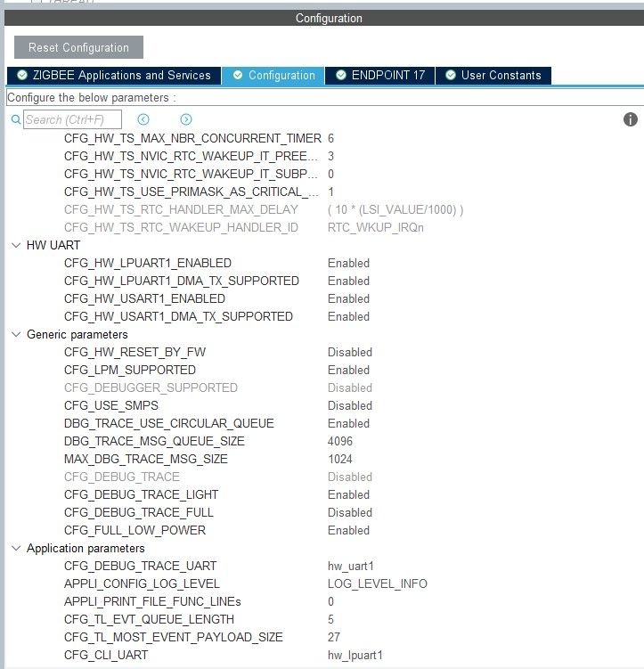The width and height of the screenshot is (644, 669).
Task: Collapse the Generic parameters section
Action: pyautogui.click(x=16, y=335)
